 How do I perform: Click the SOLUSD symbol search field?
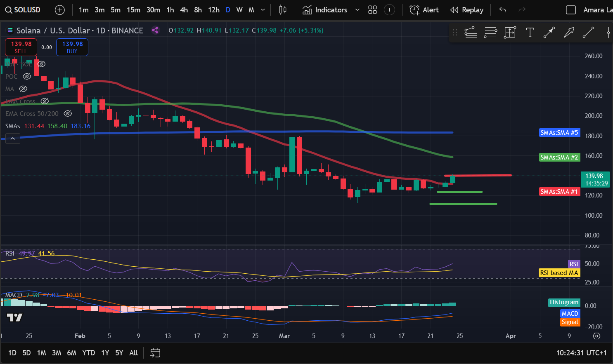23,10
